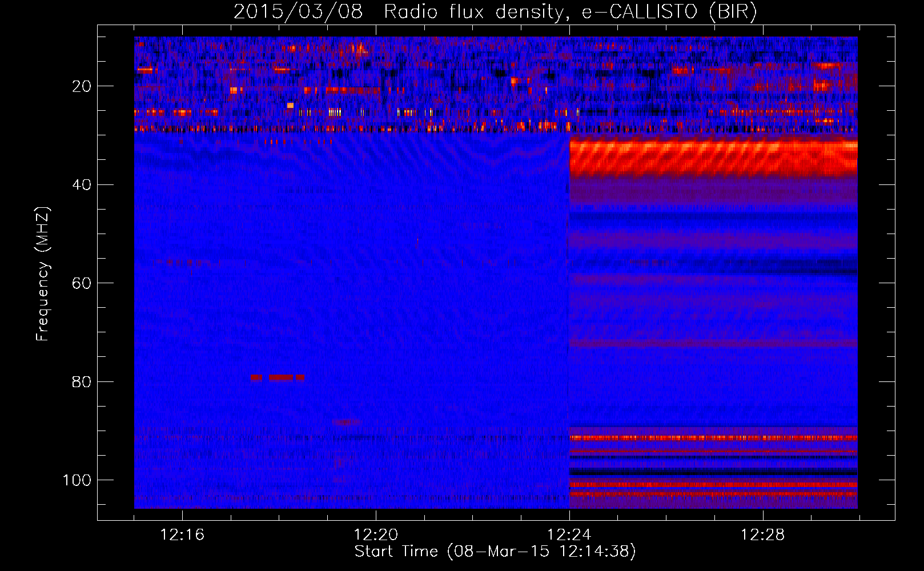This screenshot has width=924, height=571.
Task: Select the 'Frequency (MHZ)' axis label
Action: [43, 274]
